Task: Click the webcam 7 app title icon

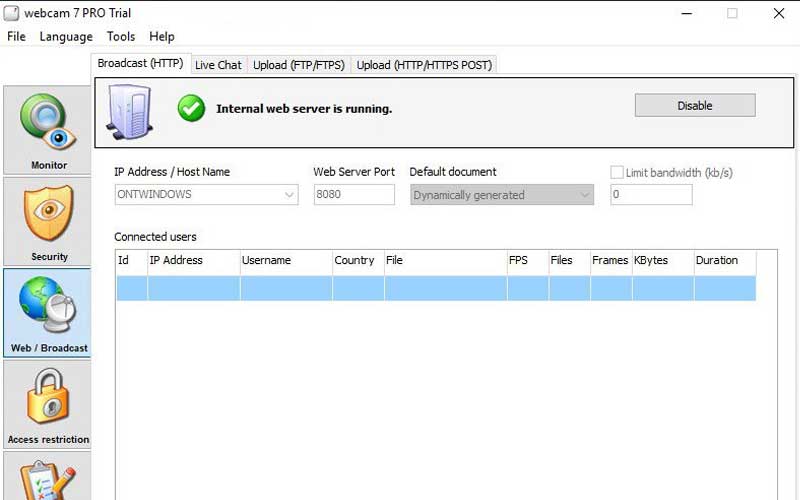Action: [11, 13]
